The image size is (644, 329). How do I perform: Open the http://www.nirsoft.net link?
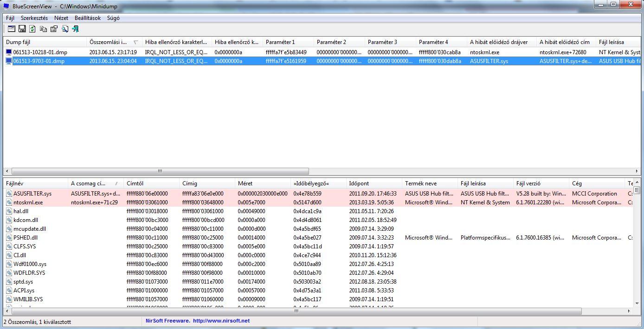pos(221,321)
